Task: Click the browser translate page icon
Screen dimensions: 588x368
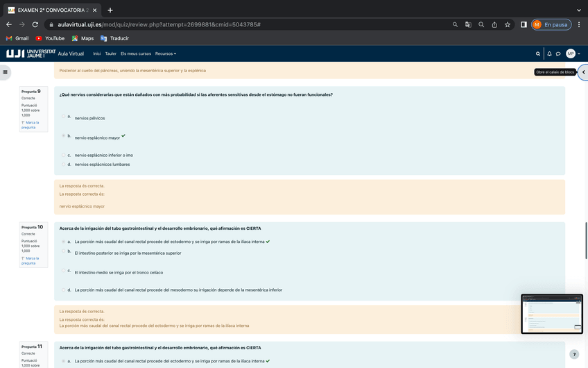Action: tap(468, 24)
